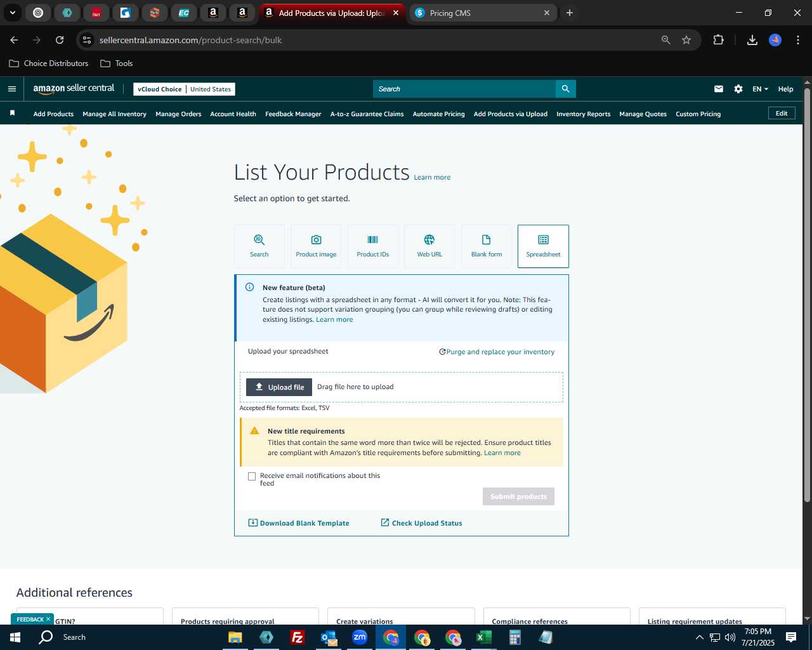Click the info icon in New feature banner
The height and width of the screenshot is (650, 812).
pyautogui.click(x=250, y=287)
